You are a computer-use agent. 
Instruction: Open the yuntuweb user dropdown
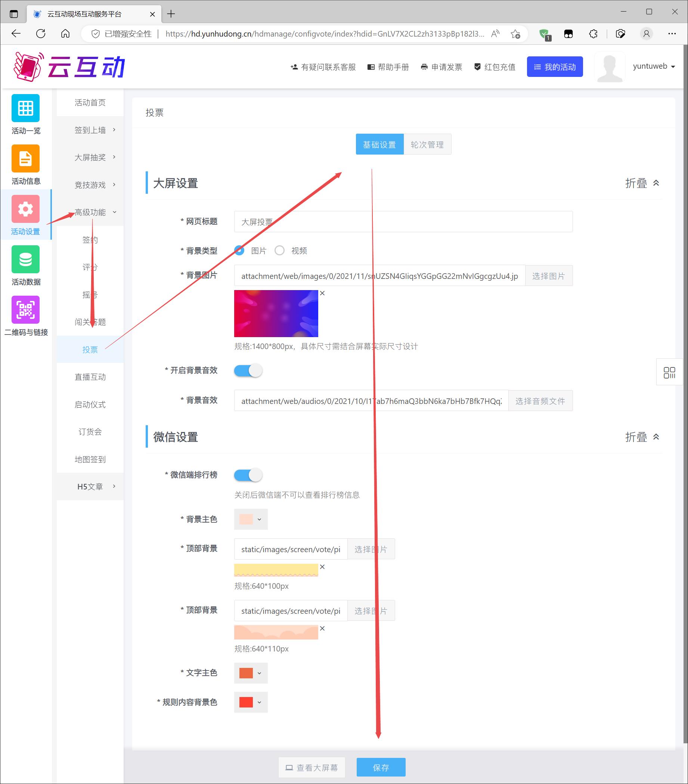654,66
